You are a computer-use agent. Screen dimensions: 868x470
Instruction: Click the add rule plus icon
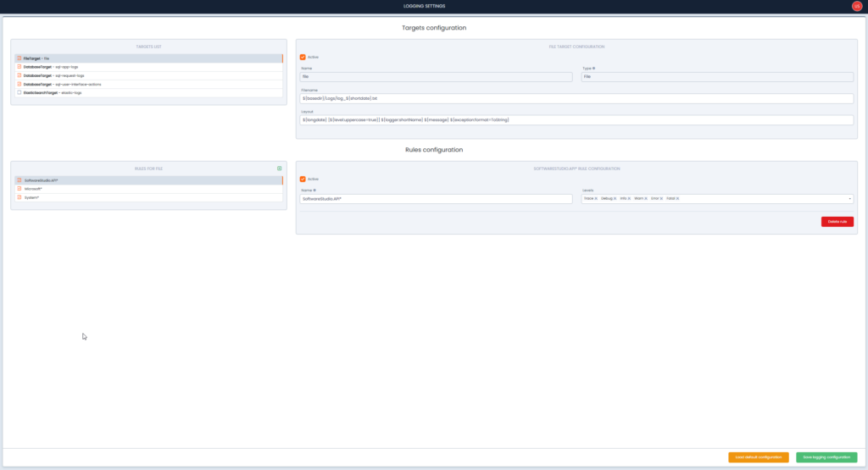pos(279,169)
